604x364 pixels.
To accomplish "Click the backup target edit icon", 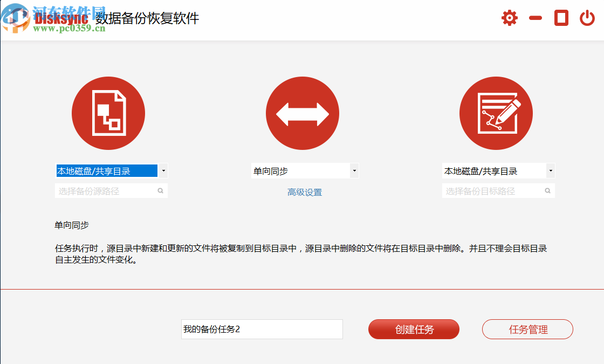I will (496, 113).
